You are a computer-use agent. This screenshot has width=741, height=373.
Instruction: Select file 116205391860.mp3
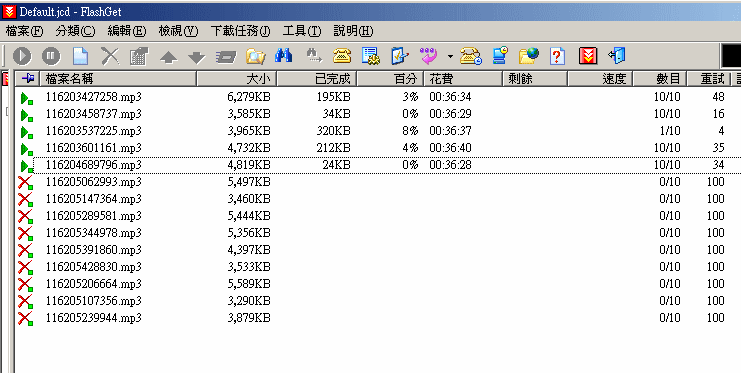click(94, 250)
